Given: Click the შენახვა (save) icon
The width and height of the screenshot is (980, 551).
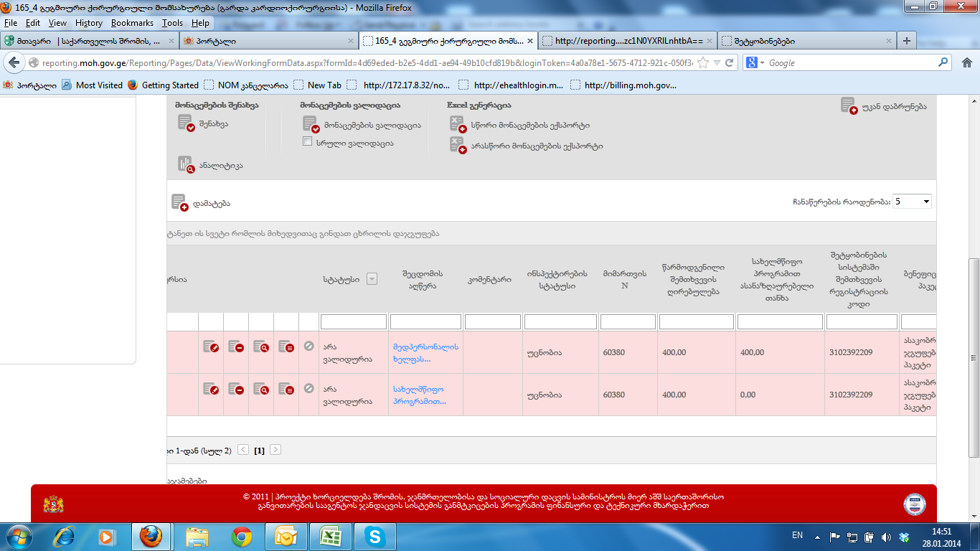Looking at the screenshot, I should coord(187,123).
